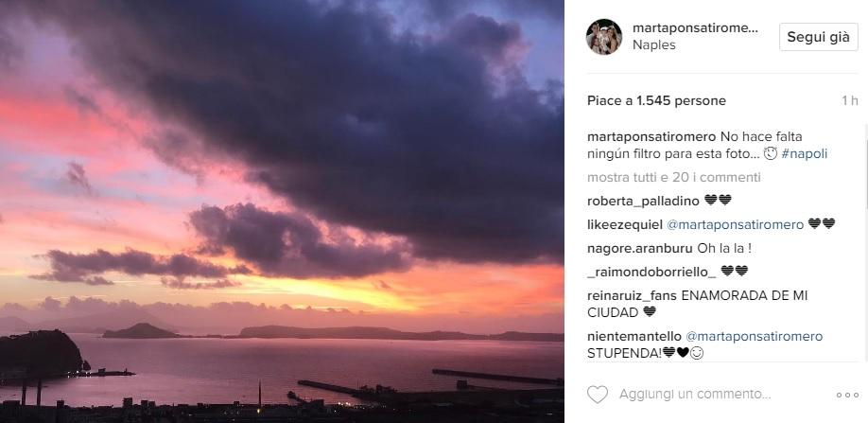Viewport: 868px width, 423px height.
Task: Open the #napoli hashtag
Action: point(804,153)
